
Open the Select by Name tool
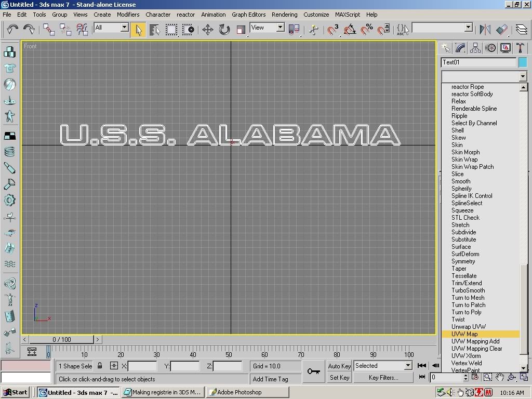coord(154,30)
